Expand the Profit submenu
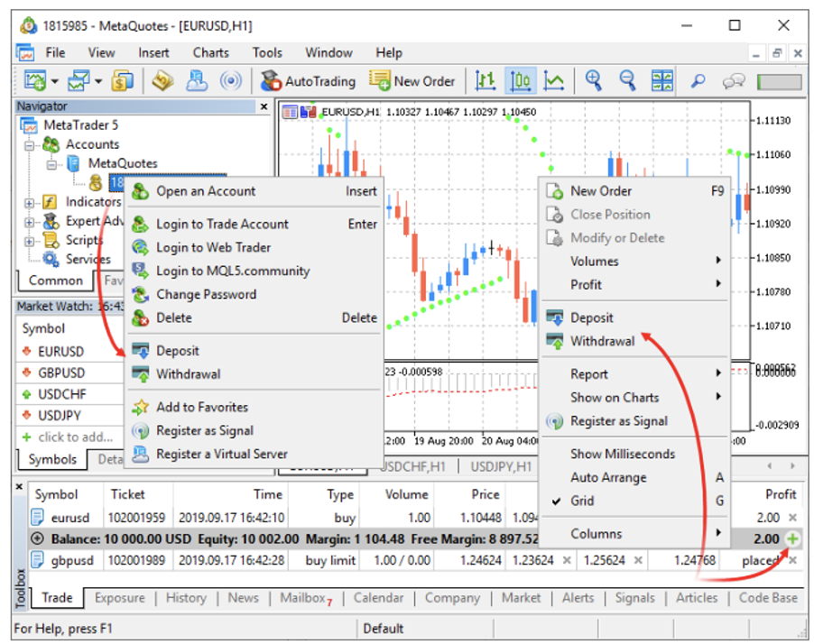Screen dimensions: 814x644 [634, 284]
